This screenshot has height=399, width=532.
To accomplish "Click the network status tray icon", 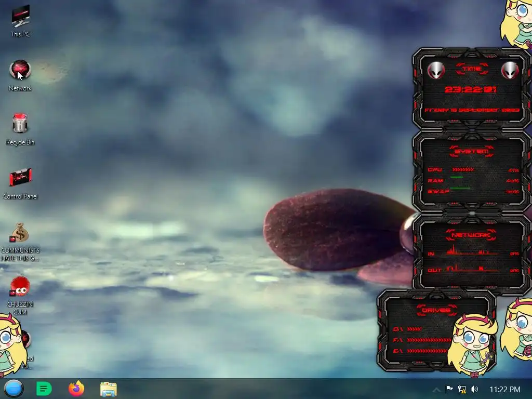I will coord(462,389).
